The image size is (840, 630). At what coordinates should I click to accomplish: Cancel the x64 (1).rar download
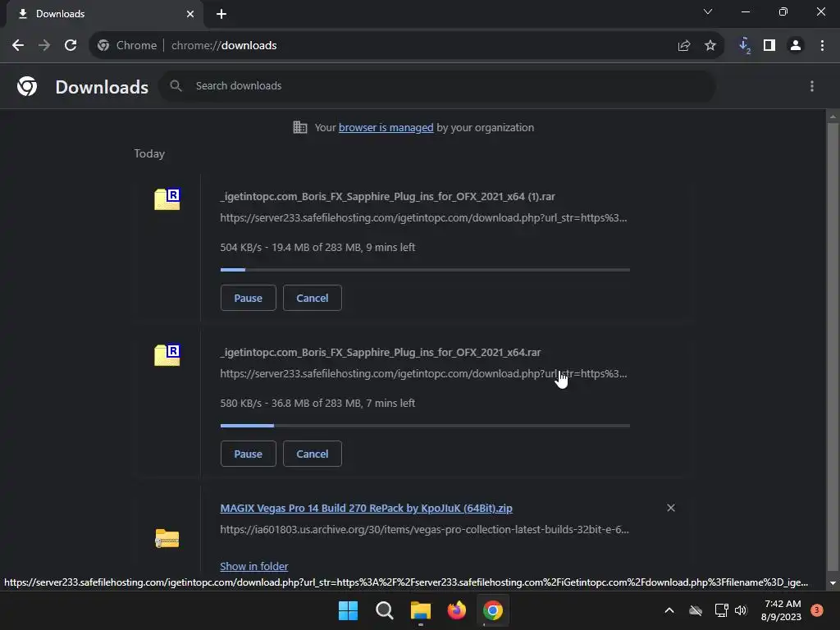(313, 298)
